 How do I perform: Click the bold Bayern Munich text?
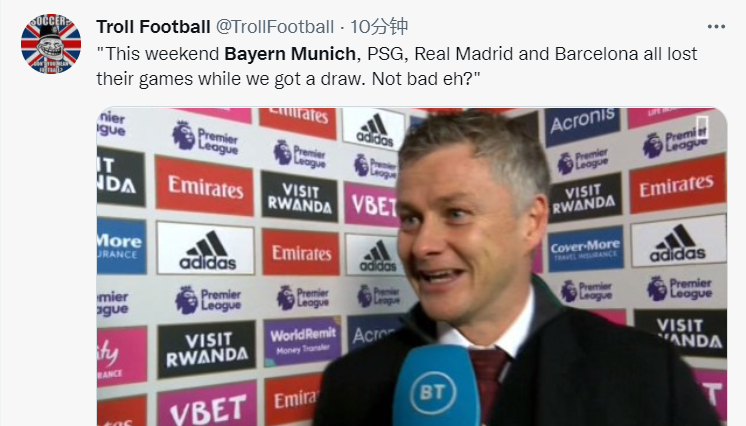(x=290, y=54)
